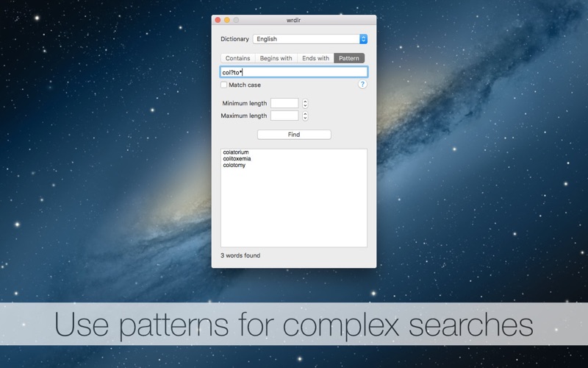Close the wrdlr window
This screenshot has width=588, height=368.
point(218,20)
